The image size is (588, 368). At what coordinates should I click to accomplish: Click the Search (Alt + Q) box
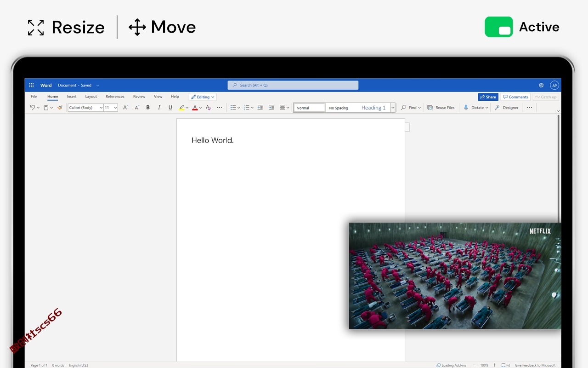click(x=293, y=85)
